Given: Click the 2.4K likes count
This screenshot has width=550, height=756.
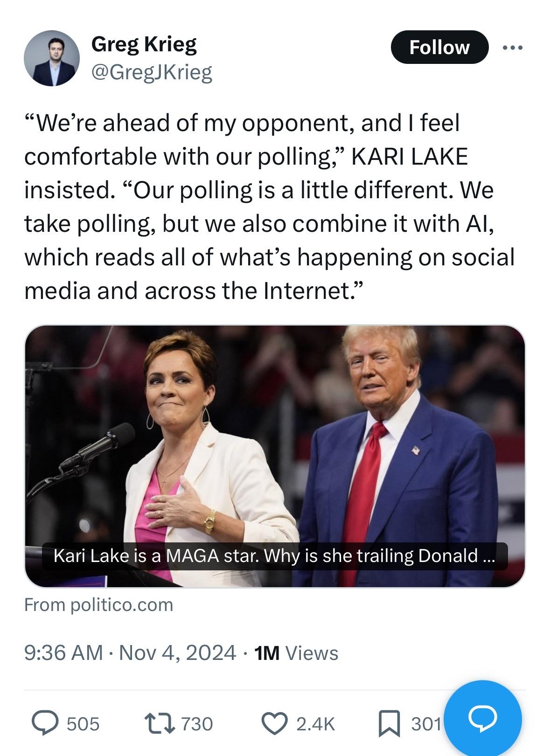Looking at the screenshot, I should click(315, 724).
